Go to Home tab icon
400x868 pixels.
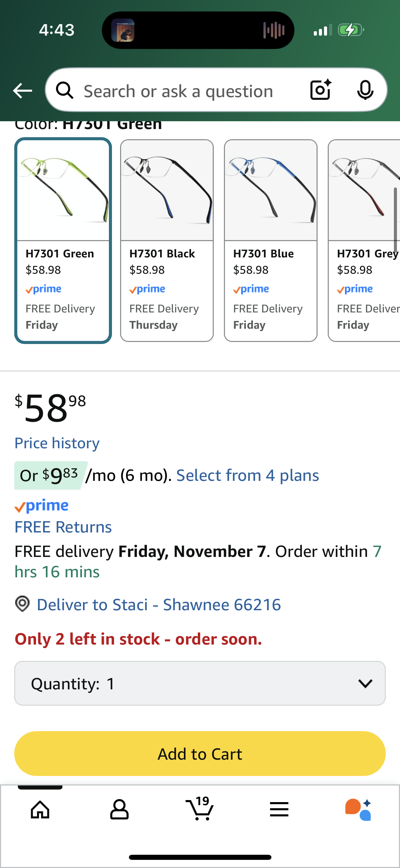click(40, 810)
